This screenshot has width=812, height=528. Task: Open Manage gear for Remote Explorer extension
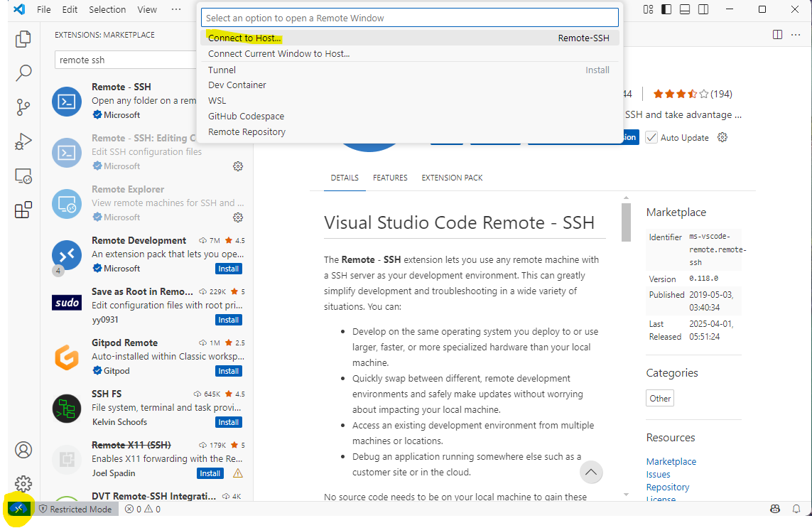(238, 217)
